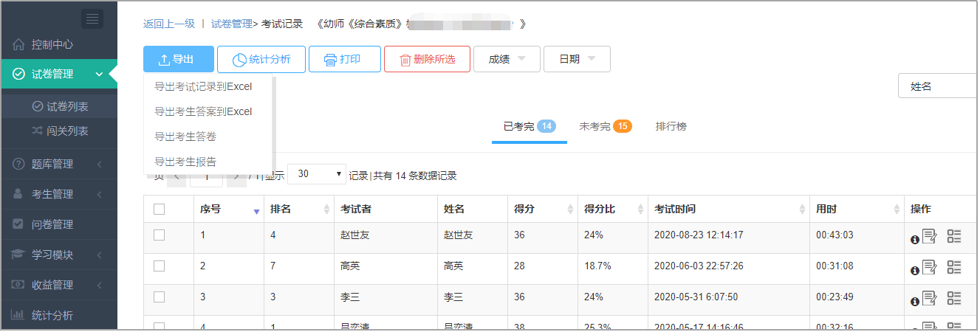Click the 打印 print button
The width and height of the screenshot is (980, 332).
point(345,59)
